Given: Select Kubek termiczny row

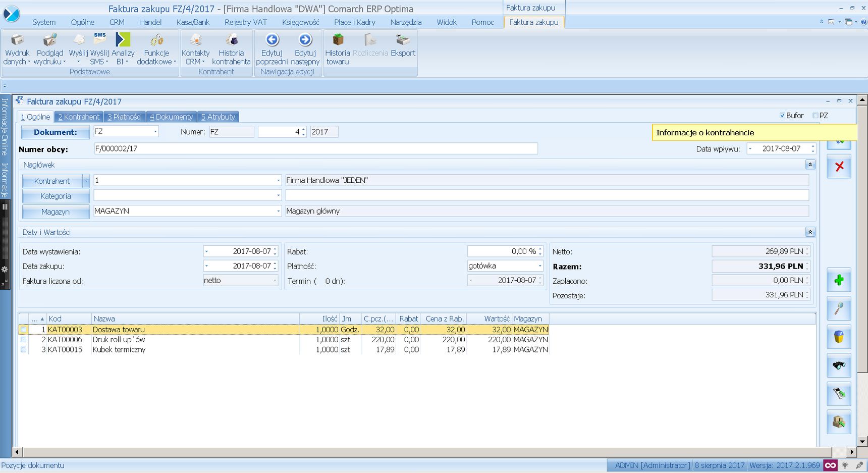Looking at the screenshot, I should 284,349.
